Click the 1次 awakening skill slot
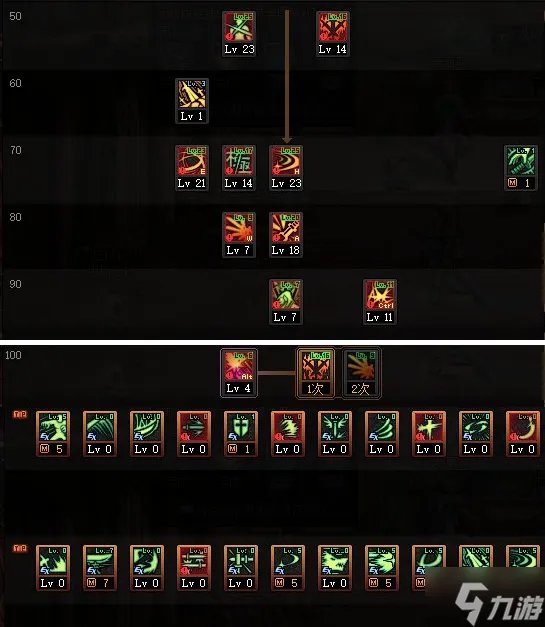 315,373
